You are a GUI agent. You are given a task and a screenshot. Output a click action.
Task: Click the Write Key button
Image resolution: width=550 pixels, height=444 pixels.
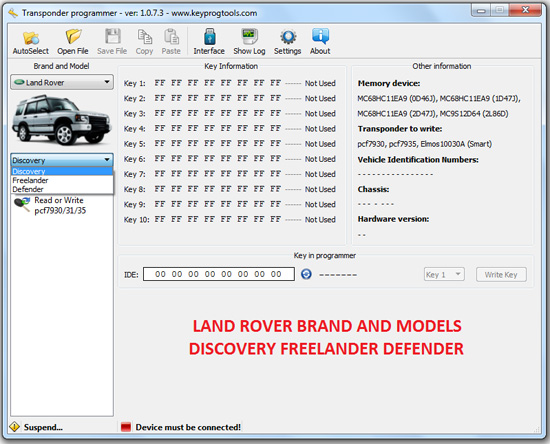(x=501, y=275)
